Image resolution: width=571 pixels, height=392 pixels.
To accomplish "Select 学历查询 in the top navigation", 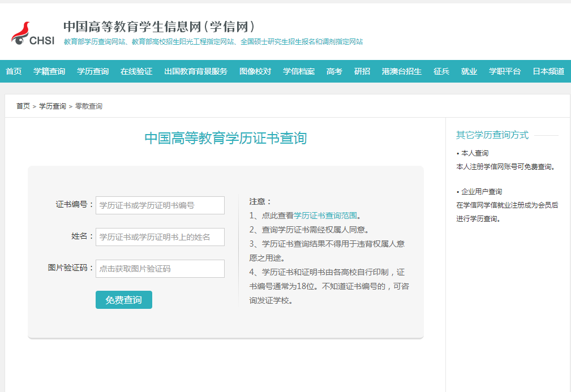I will [93, 71].
